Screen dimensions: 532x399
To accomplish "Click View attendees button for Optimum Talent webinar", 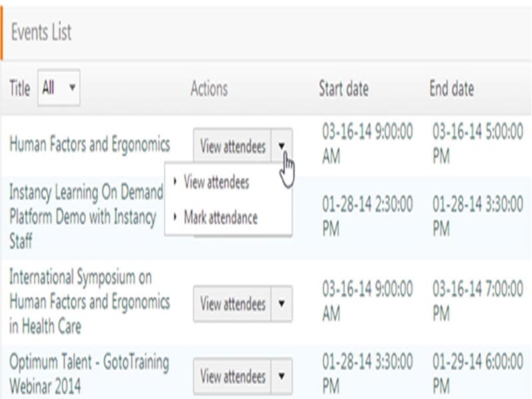I will click(233, 376).
